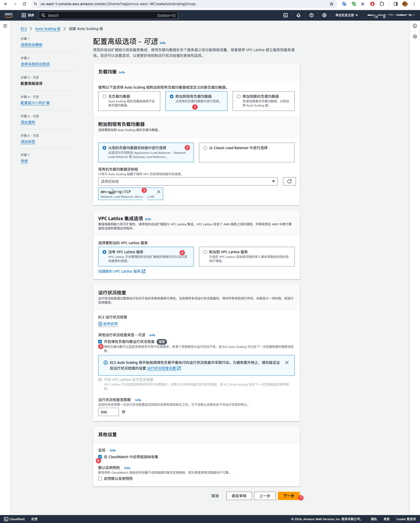
Task: Refresh the target groups list
Action: [289, 181]
